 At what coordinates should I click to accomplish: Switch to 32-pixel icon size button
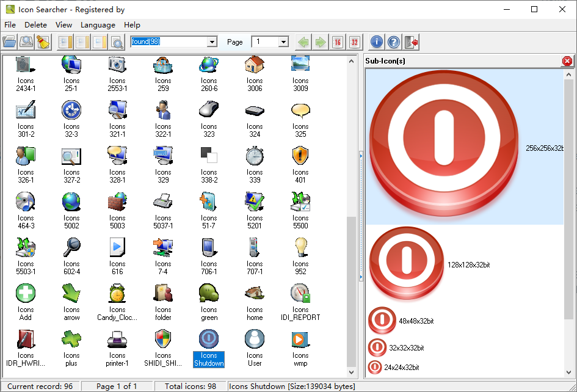click(x=354, y=42)
